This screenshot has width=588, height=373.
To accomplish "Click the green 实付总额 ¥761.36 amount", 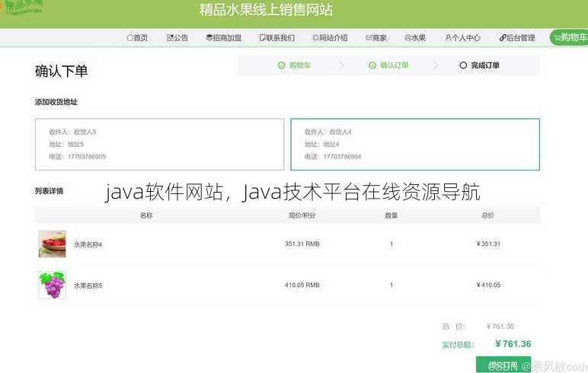I will 513,344.
